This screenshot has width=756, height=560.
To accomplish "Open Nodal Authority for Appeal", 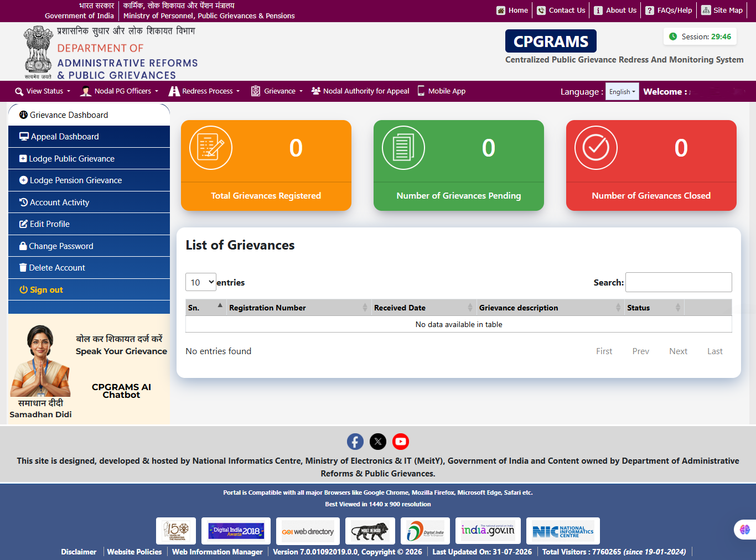I will (x=360, y=91).
